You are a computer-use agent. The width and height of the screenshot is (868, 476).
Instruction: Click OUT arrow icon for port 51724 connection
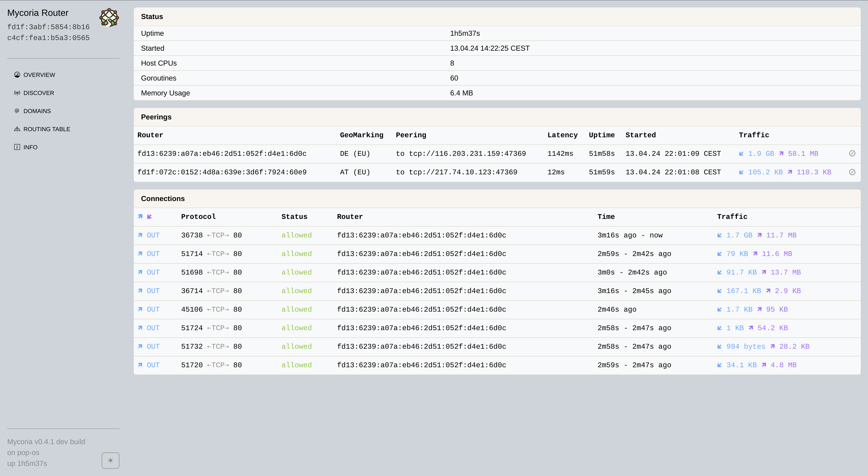click(140, 328)
